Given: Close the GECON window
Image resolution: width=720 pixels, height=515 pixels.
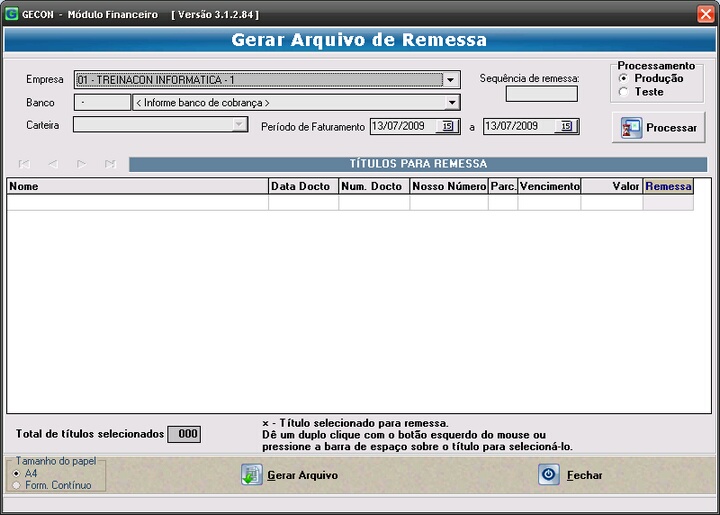Looking at the screenshot, I should [706, 14].
